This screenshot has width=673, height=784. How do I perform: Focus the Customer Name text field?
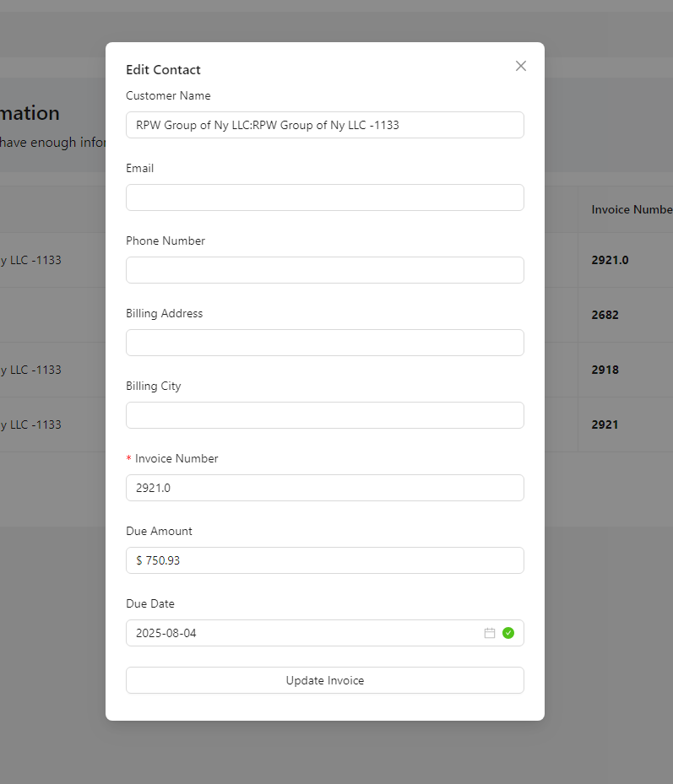click(324, 125)
